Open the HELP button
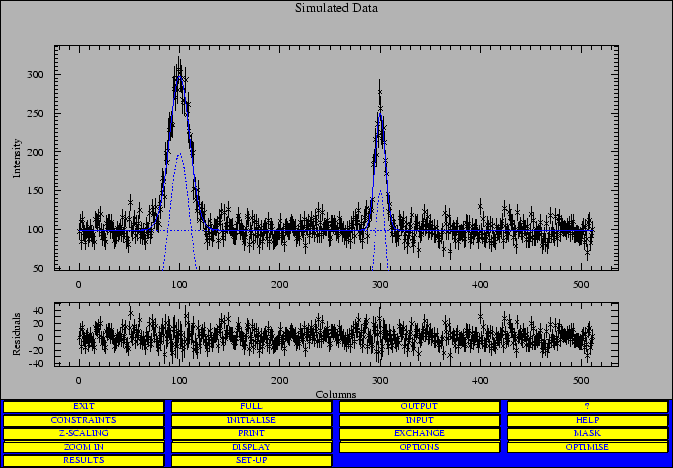Screen dimensions: 673x468 [x=587, y=420]
